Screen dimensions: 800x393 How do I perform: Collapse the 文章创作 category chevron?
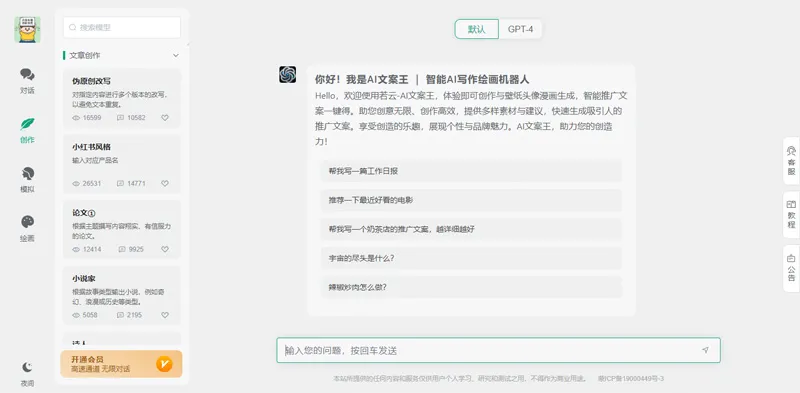click(x=176, y=56)
